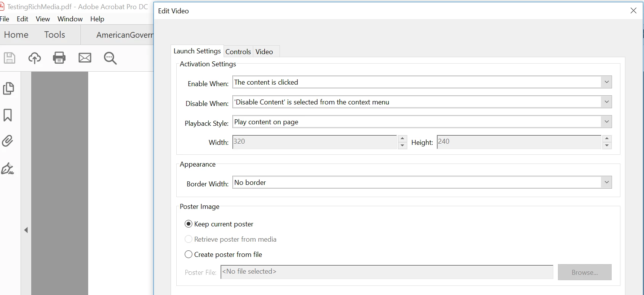Viewport: 644px width, 295px height.
Task: Open the Signatures panel icon
Action: click(x=8, y=168)
